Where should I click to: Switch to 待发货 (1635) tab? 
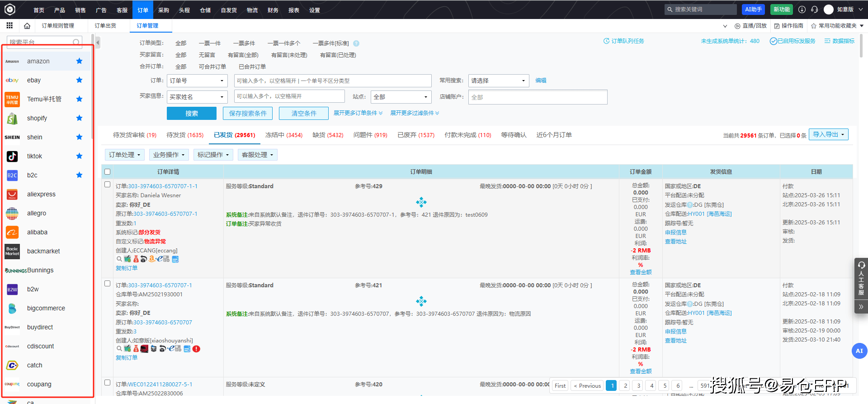point(185,135)
